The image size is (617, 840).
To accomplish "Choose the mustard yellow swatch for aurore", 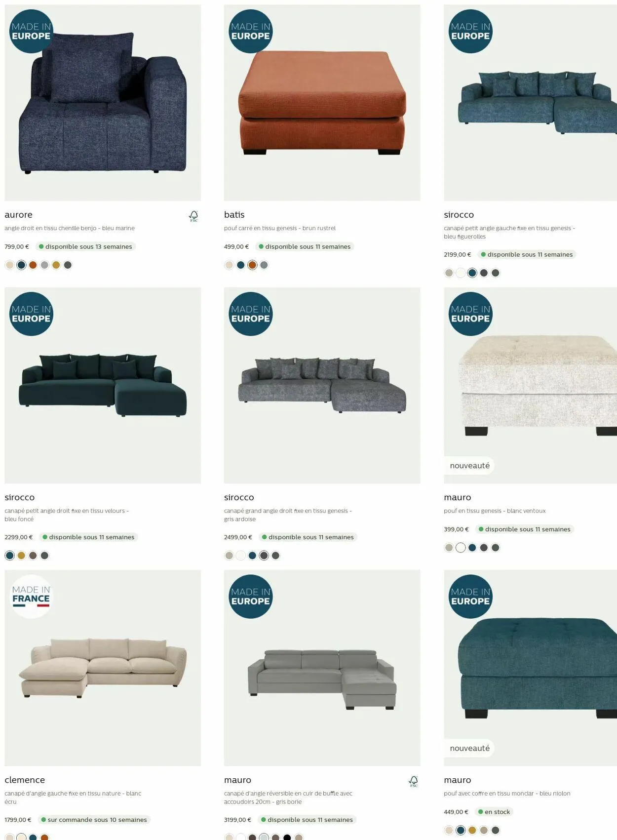I will coord(56,265).
